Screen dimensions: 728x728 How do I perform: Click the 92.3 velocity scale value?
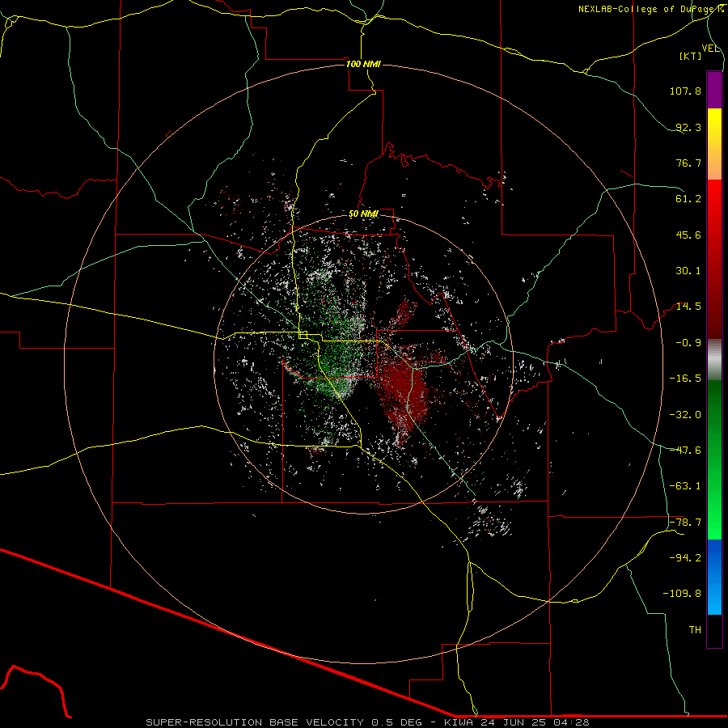pos(688,127)
